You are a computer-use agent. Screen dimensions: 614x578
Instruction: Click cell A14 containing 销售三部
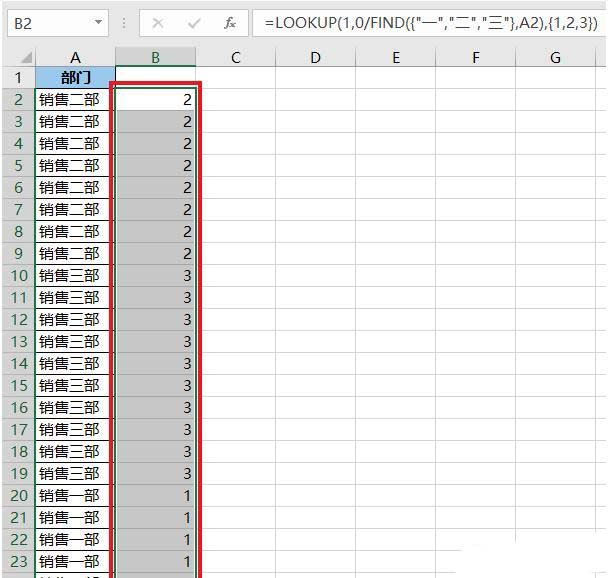click(x=75, y=363)
